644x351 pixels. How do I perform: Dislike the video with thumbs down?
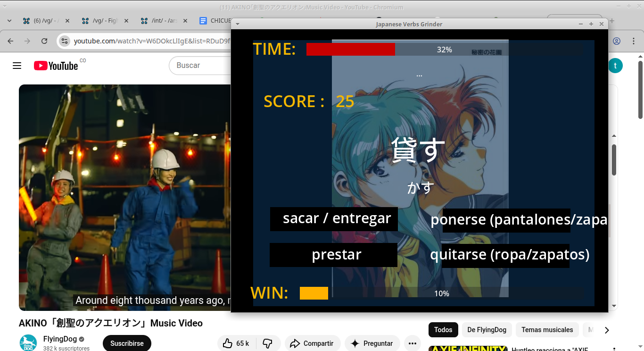[x=267, y=343]
